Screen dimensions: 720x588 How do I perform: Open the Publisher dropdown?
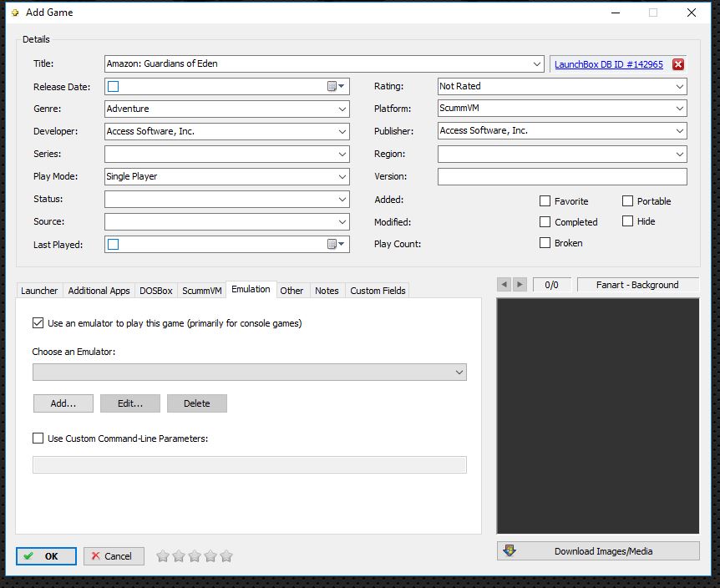(680, 131)
